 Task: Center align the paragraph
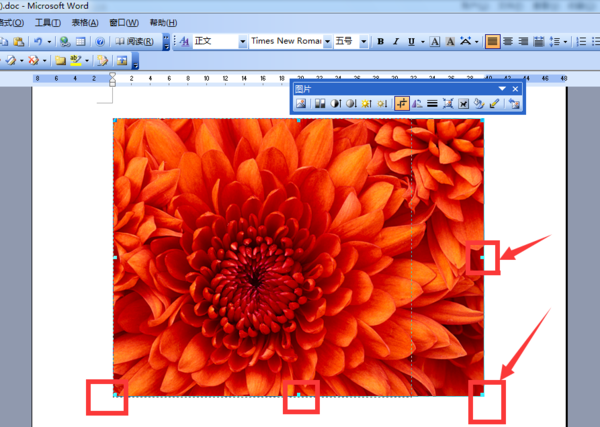point(508,41)
